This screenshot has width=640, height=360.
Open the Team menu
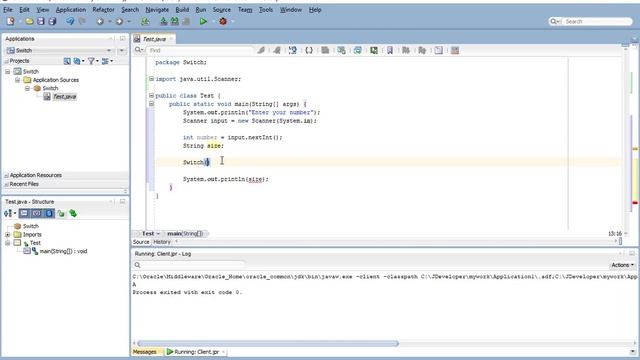click(x=245, y=9)
